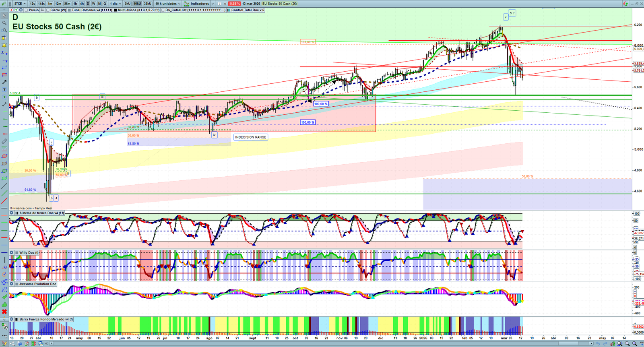
Task: Click the 35kU units button
Action: point(148,4)
